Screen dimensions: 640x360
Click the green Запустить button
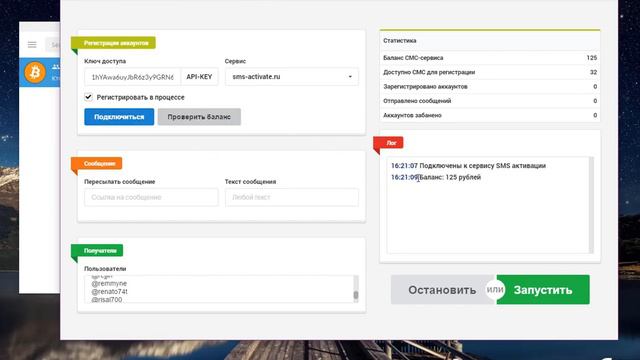click(x=543, y=290)
